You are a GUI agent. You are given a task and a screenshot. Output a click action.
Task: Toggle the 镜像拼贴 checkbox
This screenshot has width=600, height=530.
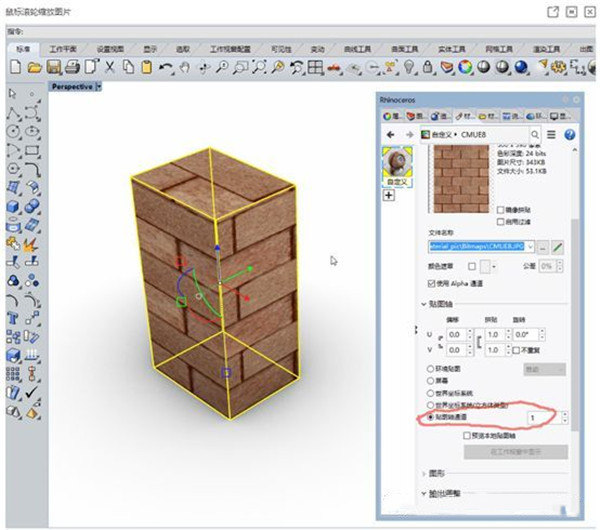[x=500, y=210]
